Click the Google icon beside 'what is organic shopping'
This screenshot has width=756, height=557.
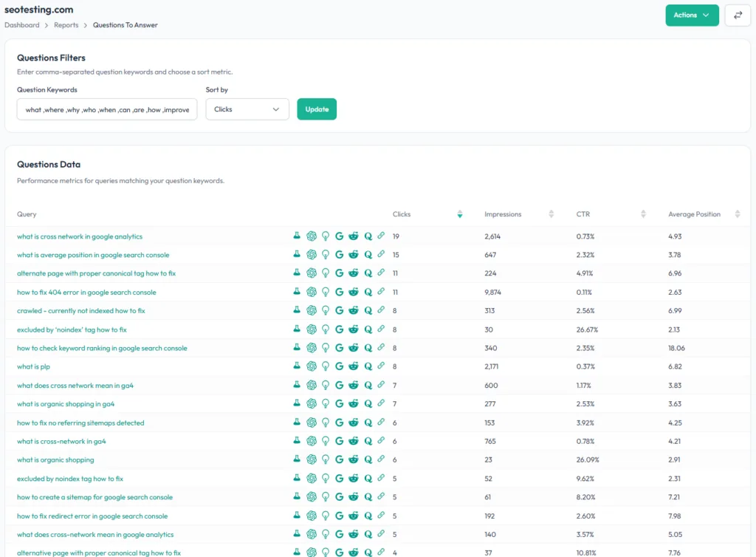coord(340,459)
